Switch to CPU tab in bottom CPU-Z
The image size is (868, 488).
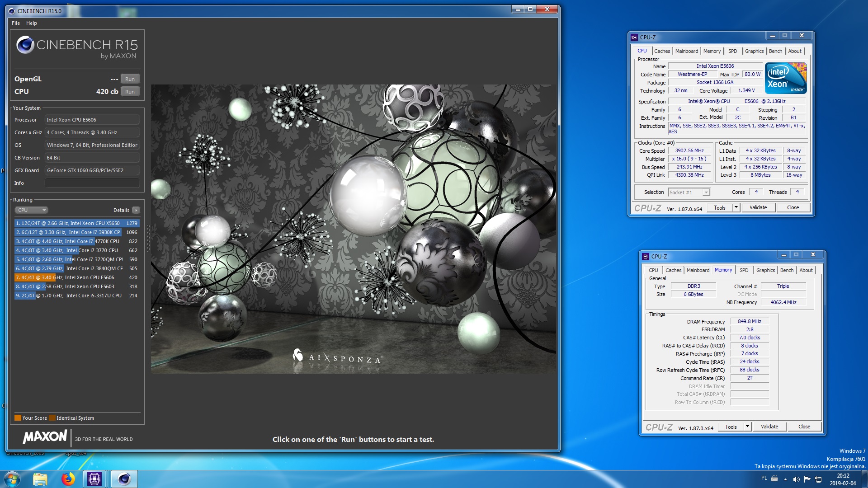(653, 270)
